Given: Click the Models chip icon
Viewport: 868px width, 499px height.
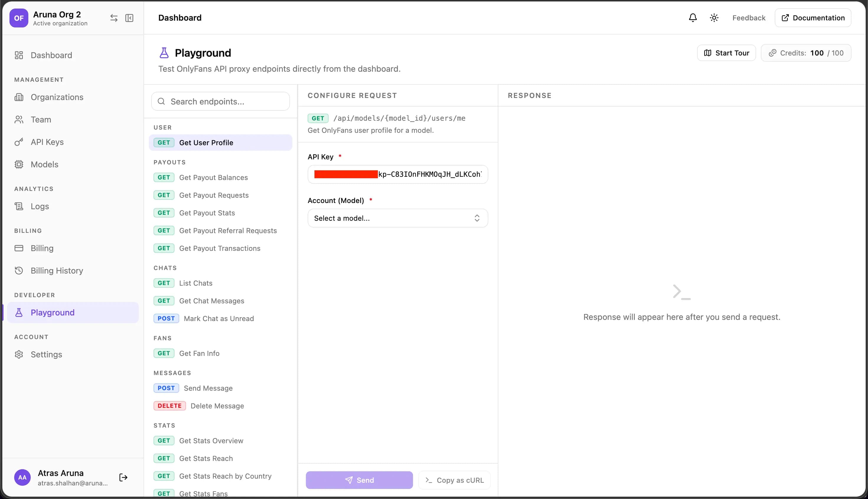Looking at the screenshot, I should 19,164.
